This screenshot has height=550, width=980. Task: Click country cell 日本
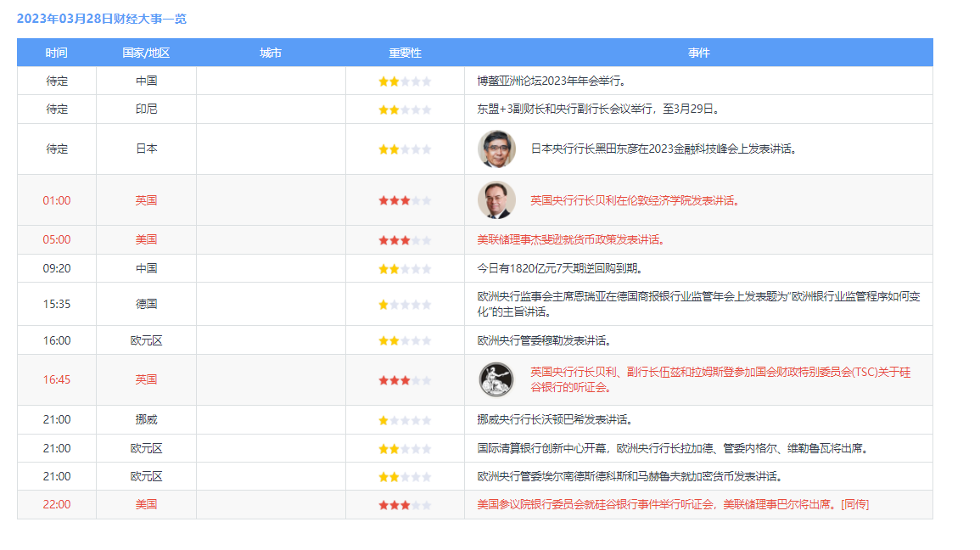(146, 149)
